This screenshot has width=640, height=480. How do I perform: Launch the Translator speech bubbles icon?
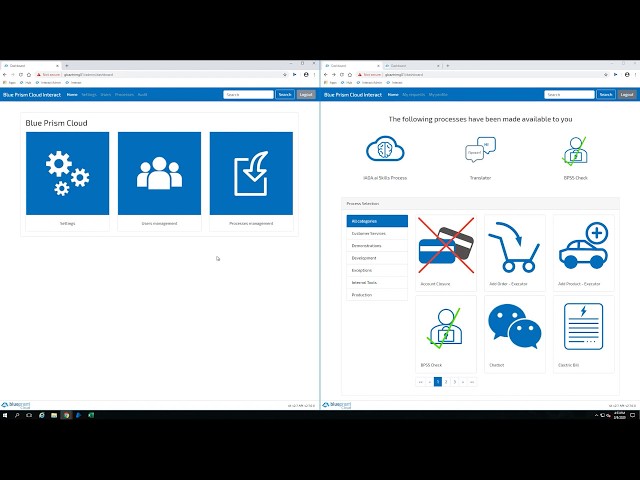click(x=480, y=149)
